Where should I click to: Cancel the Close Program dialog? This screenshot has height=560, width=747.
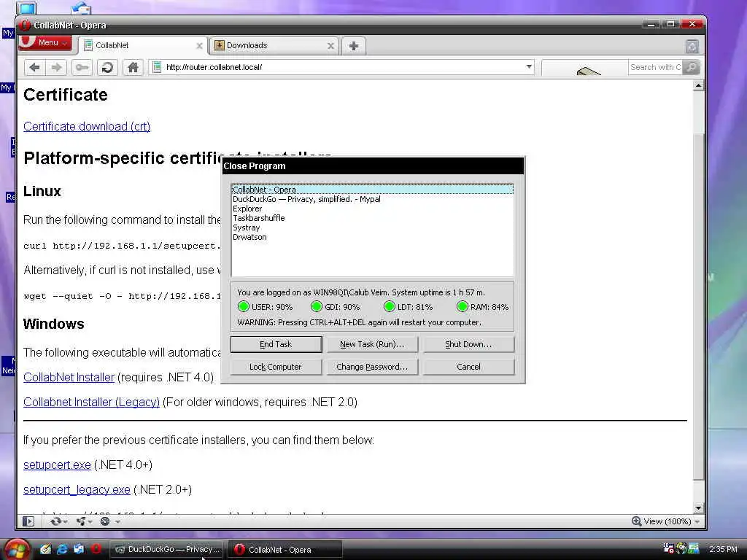[468, 367]
